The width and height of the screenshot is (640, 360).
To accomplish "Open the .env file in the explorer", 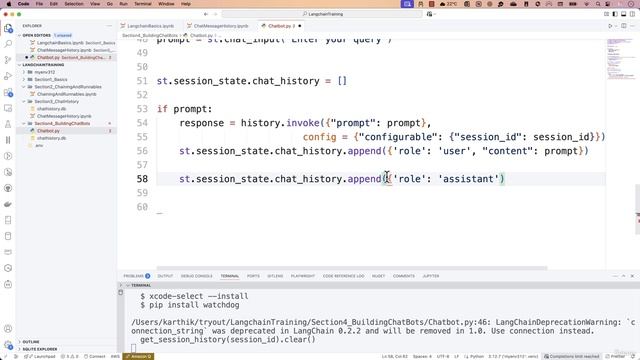I will (39, 145).
